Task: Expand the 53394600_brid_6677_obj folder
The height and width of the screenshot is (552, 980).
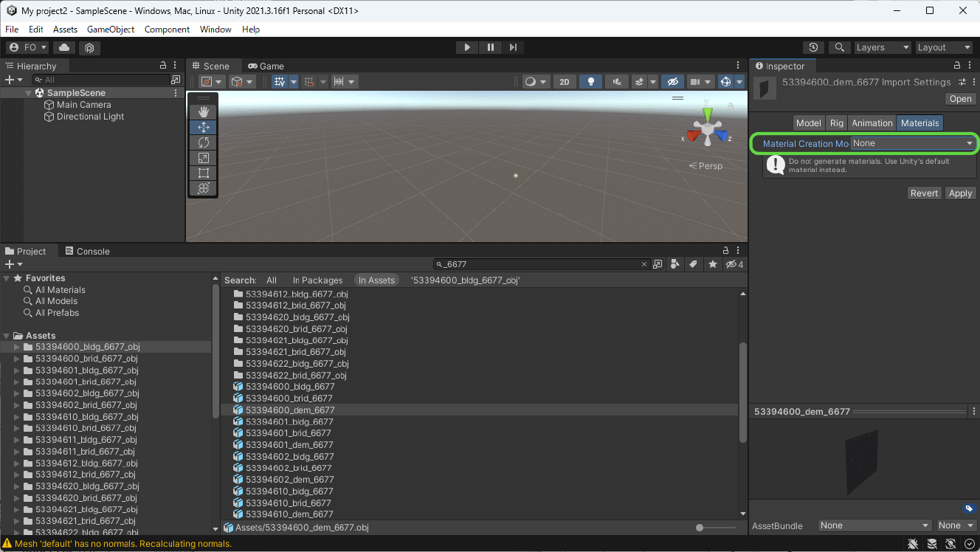Action: pos(18,359)
